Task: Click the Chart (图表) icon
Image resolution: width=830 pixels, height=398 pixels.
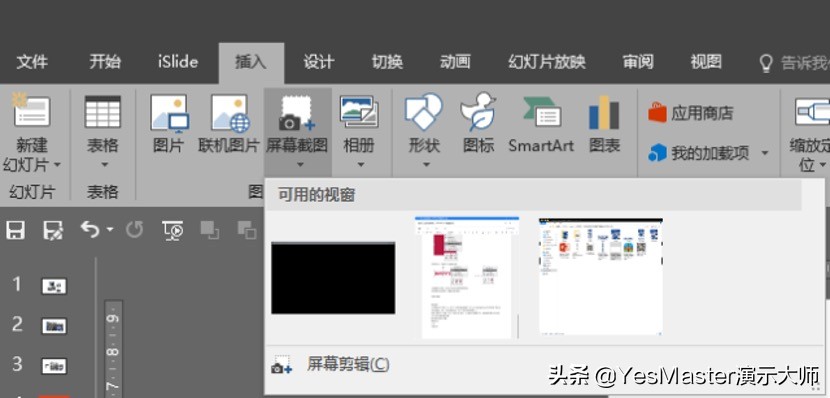Action: click(x=604, y=112)
